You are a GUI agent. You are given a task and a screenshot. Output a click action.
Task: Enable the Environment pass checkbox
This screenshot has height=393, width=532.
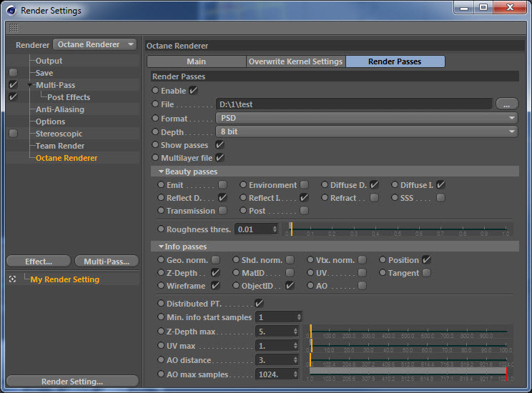pyautogui.click(x=305, y=185)
